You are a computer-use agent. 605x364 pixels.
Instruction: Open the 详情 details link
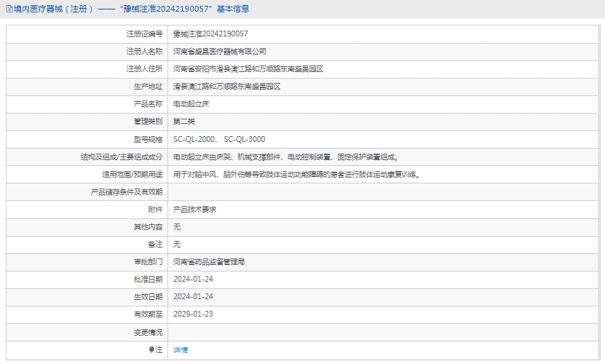click(x=181, y=350)
